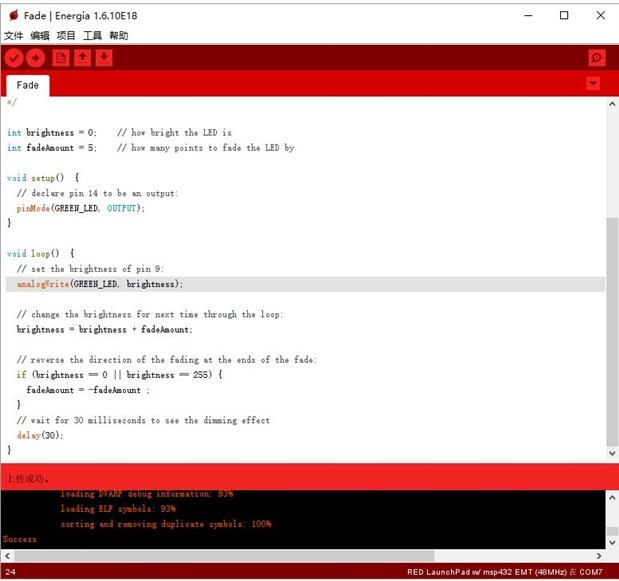Click console scrollbar up arrow
This screenshot has width=619, height=581.
tap(612, 497)
